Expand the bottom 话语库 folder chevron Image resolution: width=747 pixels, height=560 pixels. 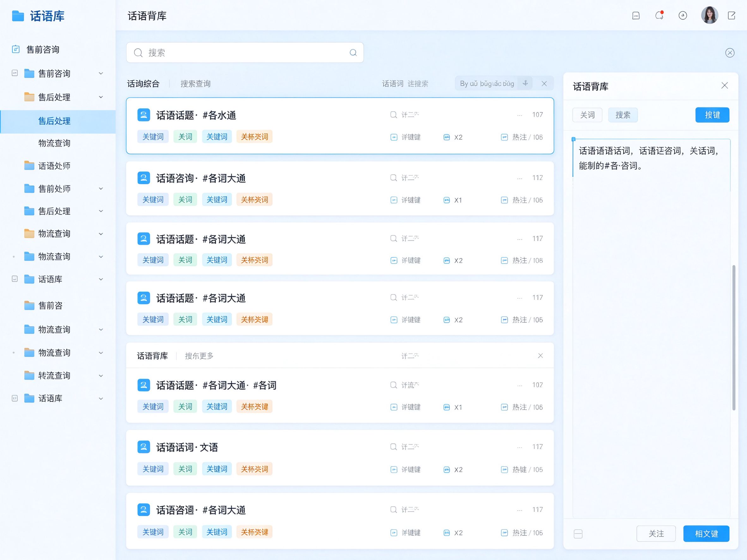(100, 398)
